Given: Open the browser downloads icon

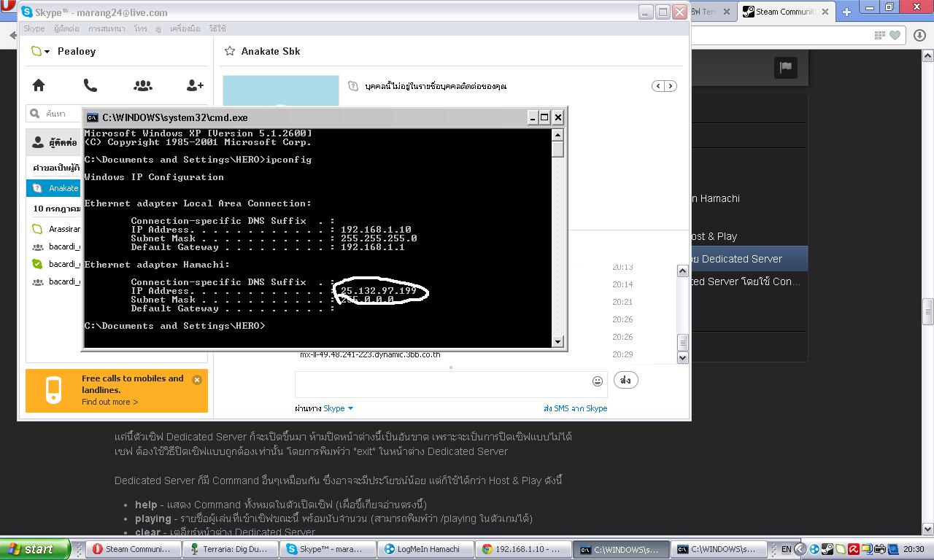Looking at the screenshot, I should (919, 35).
